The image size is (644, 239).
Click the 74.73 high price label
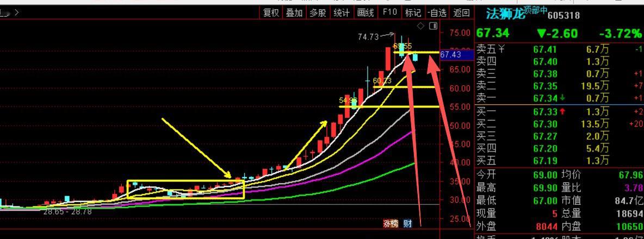[368, 37]
